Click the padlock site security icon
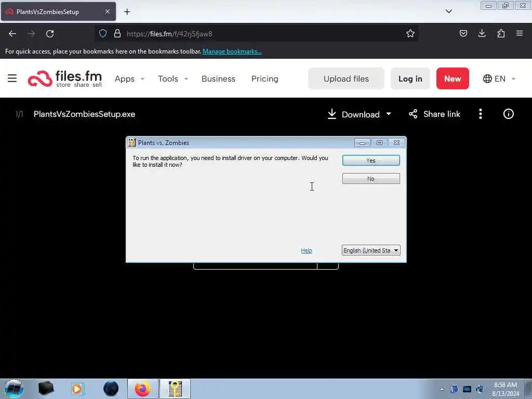 pos(117,33)
